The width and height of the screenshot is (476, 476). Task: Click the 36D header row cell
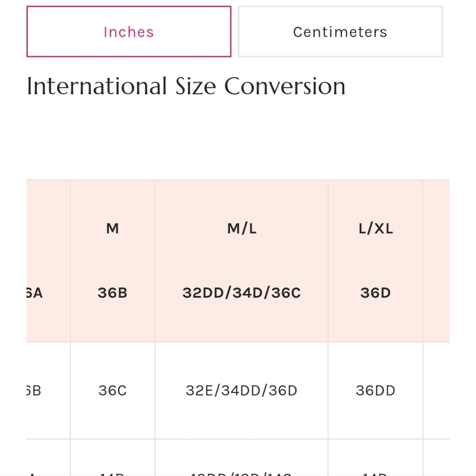375,293
